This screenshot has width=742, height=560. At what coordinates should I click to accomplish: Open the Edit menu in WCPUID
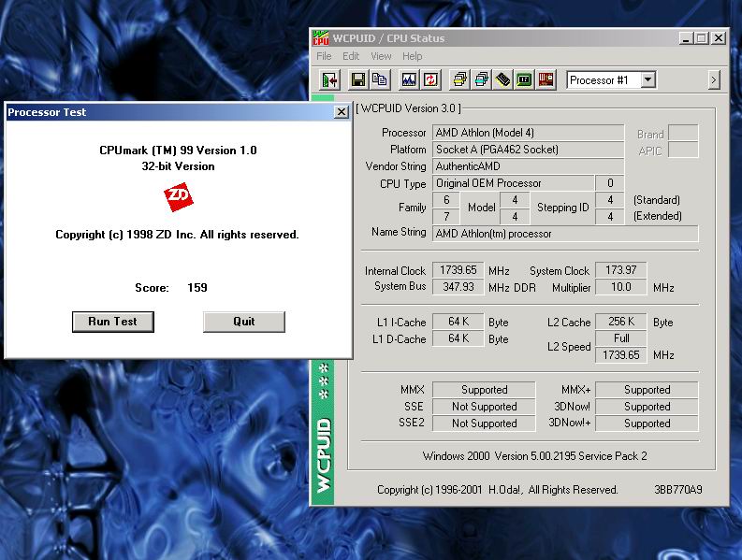pos(351,56)
